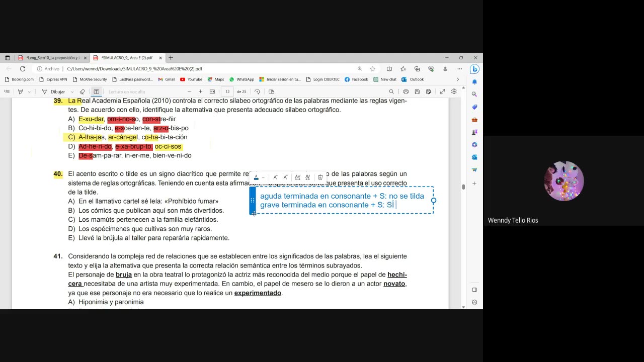Open the Edge profile menu
This screenshot has height=362, width=644.
[445, 69]
